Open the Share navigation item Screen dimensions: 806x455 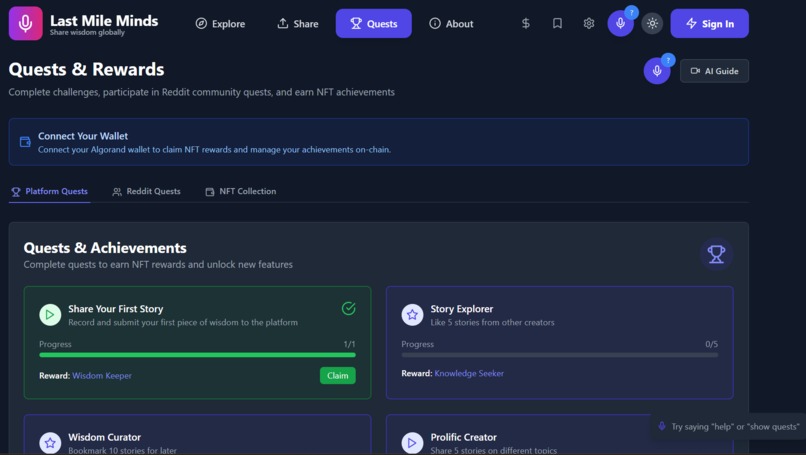298,24
